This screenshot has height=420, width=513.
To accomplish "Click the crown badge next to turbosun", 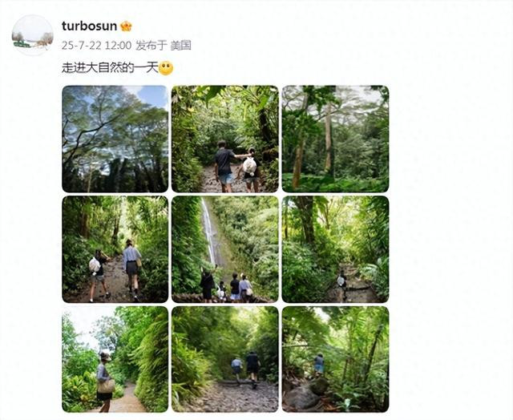I will click(126, 26).
